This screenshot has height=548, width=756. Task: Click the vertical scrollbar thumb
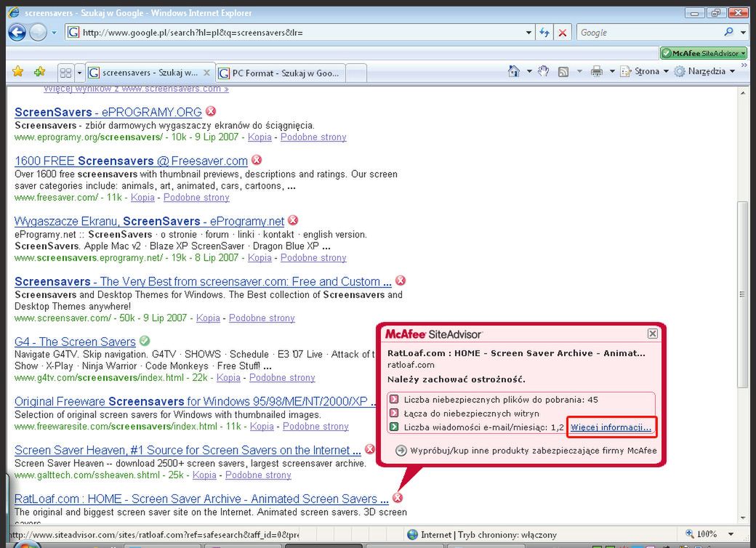[742, 294]
